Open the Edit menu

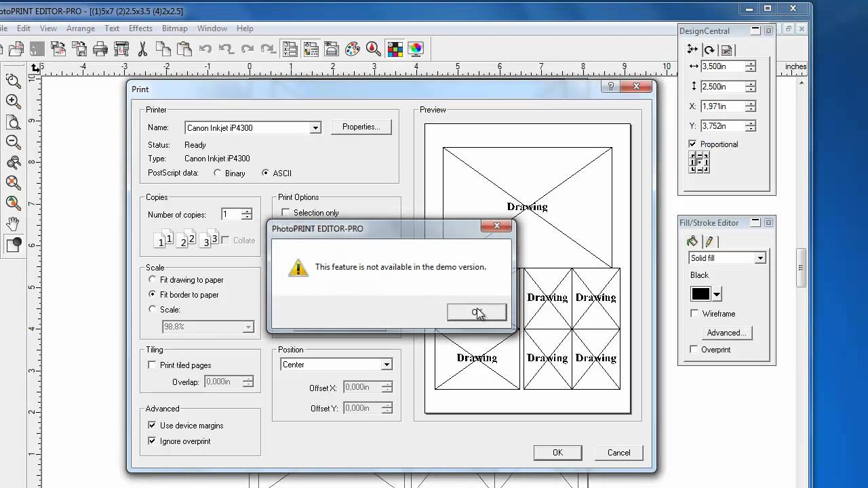(x=24, y=28)
